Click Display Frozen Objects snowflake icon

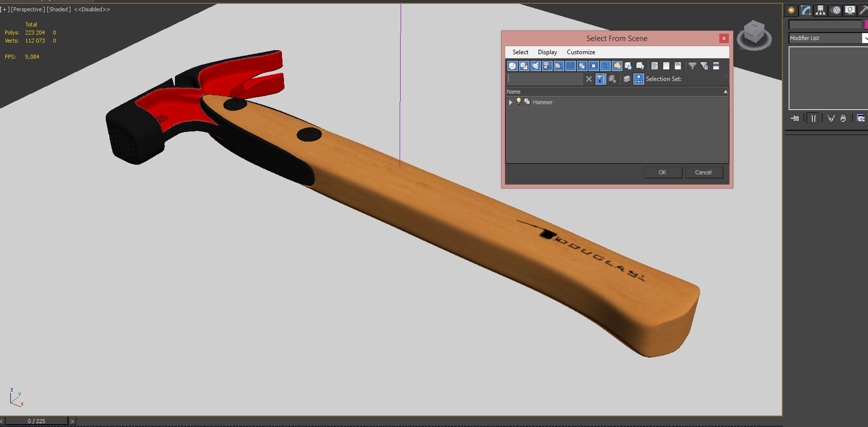[628, 66]
